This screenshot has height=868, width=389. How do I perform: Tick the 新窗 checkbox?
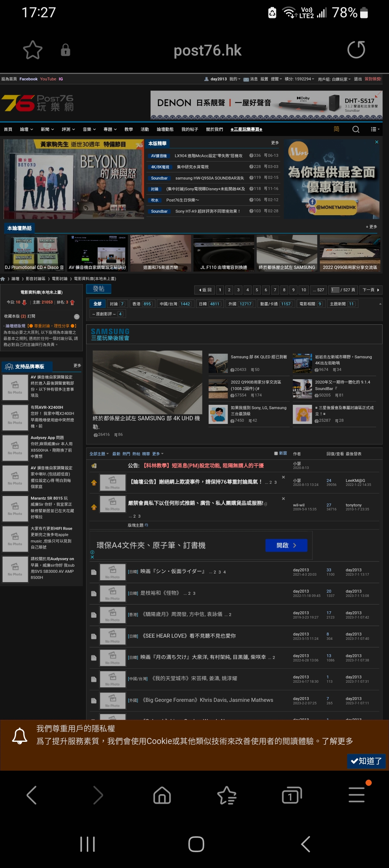[x=276, y=453]
